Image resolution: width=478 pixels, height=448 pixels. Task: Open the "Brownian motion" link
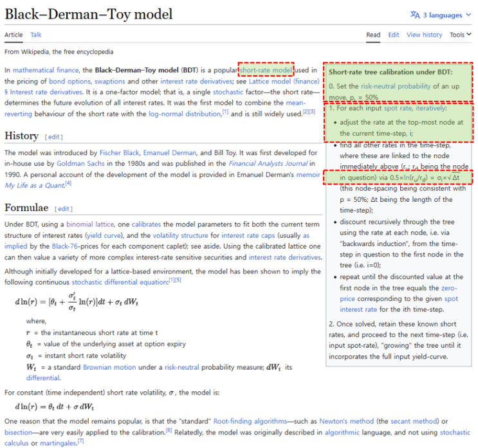point(109,367)
